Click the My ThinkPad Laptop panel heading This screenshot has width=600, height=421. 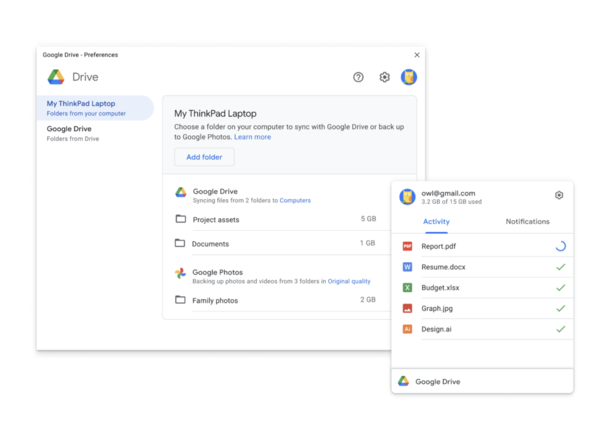pyautogui.click(x=215, y=114)
